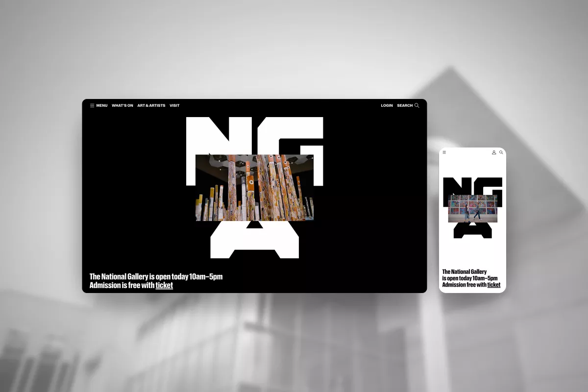Open the ART & ARTISTS navigation item
Image resolution: width=588 pixels, height=392 pixels.
pyautogui.click(x=151, y=105)
